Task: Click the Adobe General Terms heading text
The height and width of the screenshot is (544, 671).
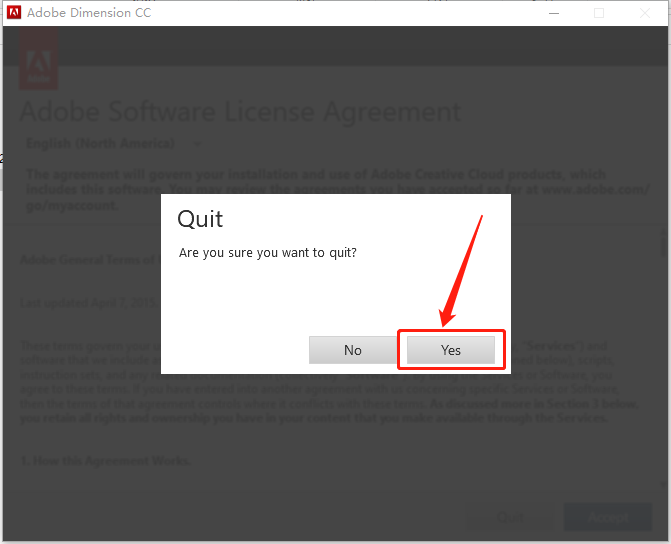Action: tap(90, 260)
